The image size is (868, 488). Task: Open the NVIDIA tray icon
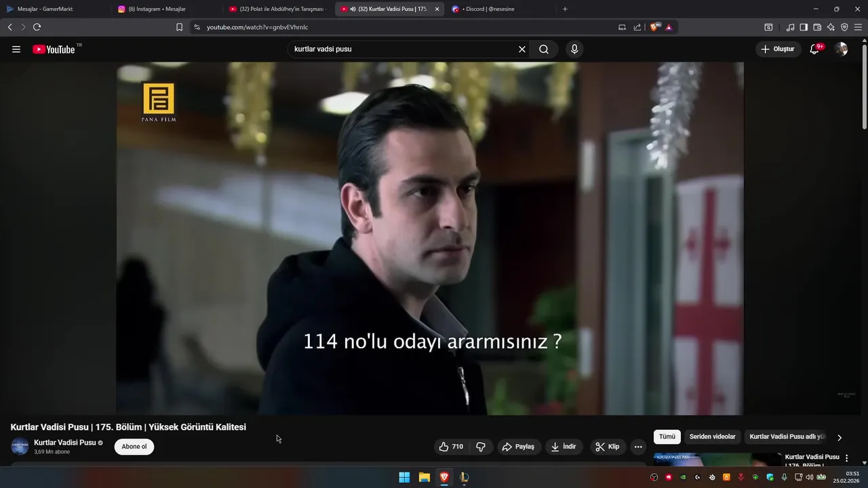click(683, 477)
